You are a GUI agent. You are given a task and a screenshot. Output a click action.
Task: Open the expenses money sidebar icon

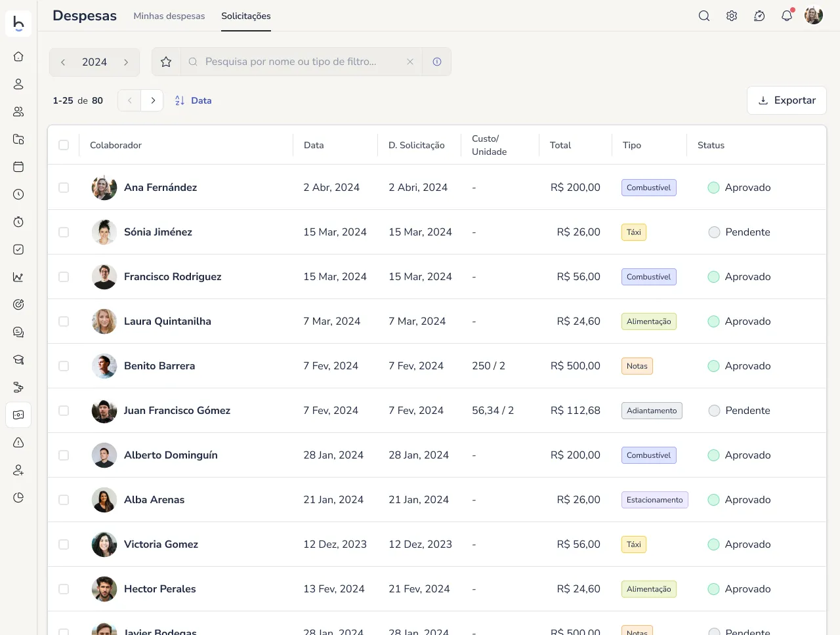coord(18,415)
